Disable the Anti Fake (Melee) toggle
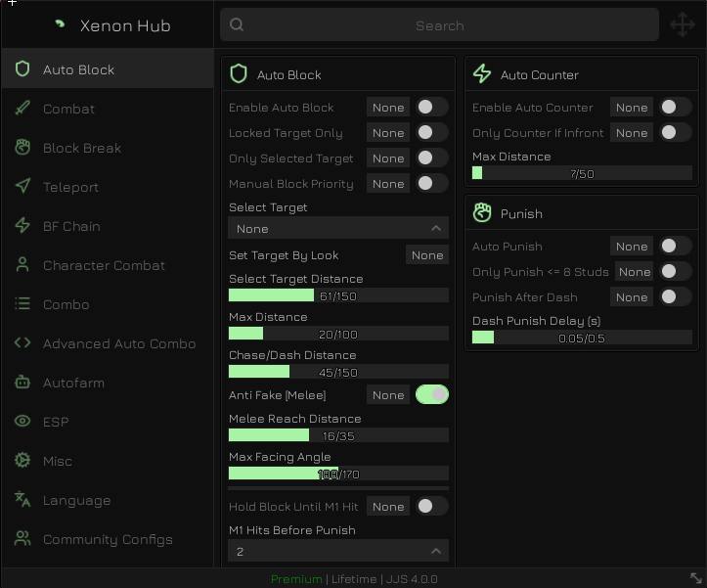The width and height of the screenshot is (707, 588). click(432, 394)
